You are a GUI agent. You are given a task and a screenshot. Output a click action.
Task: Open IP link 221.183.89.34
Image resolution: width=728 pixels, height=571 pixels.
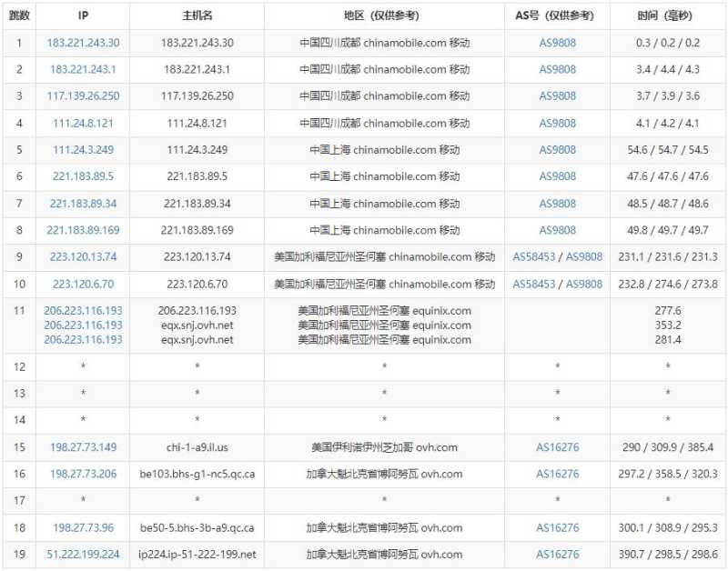83,204
